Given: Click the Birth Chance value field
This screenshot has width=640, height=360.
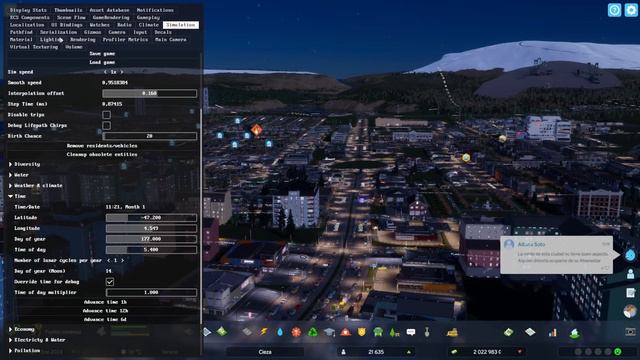Looking at the screenshot, I should click(x=149, y=136).
